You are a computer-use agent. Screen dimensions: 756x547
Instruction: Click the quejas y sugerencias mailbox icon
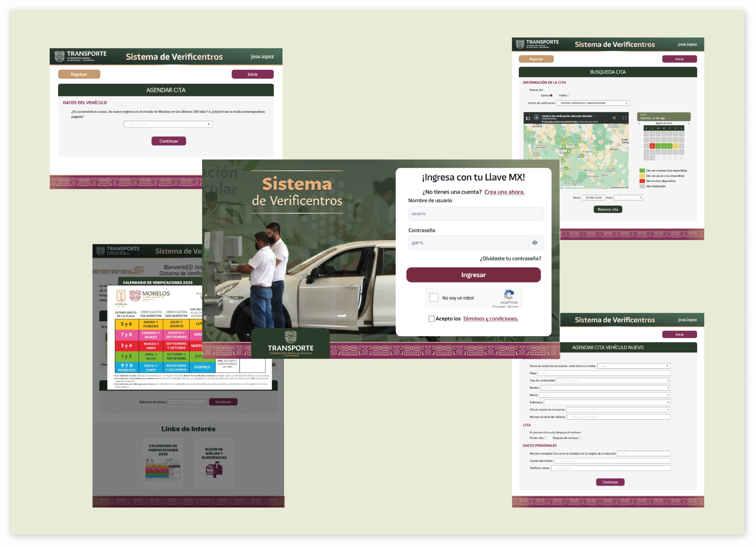tap(214, 470)
